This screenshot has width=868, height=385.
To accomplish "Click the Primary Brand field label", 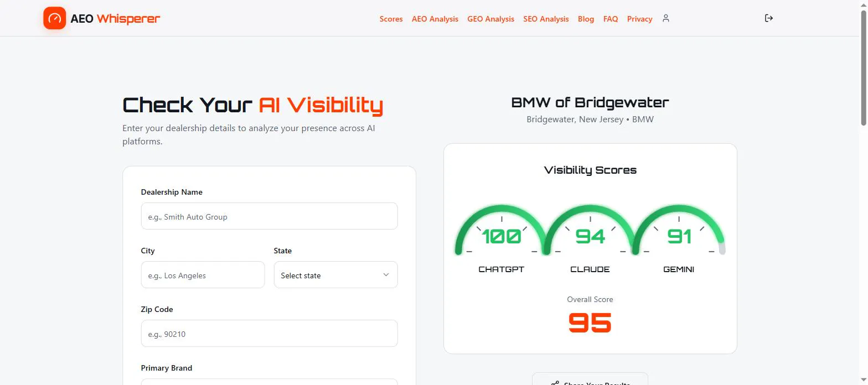I will tap(167, 368).
